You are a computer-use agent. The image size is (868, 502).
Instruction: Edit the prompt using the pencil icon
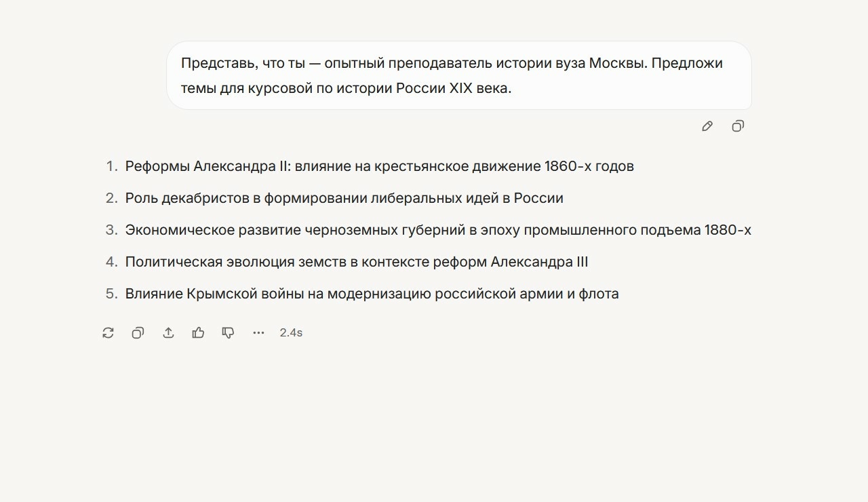(x=707, y=125)
